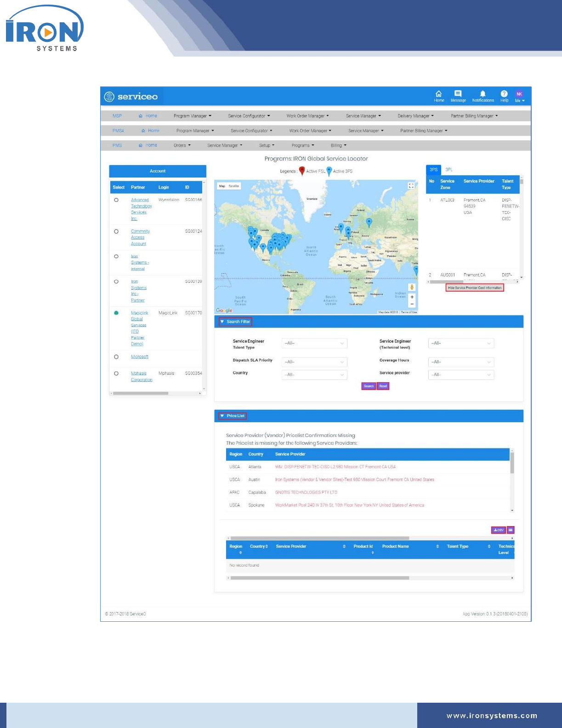Select the Advanced Technology Services radio button
This screenshot has width=562, height=728.
(x=116, y=200)
